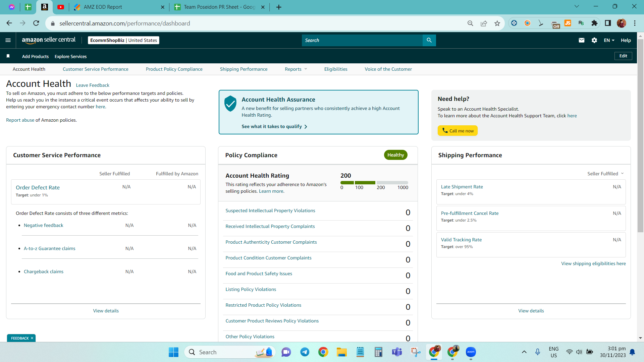Switch to the AMZ EOD Report tab
Screen dimensions: 644x362
pyautogui.click(x=119, y=7)
